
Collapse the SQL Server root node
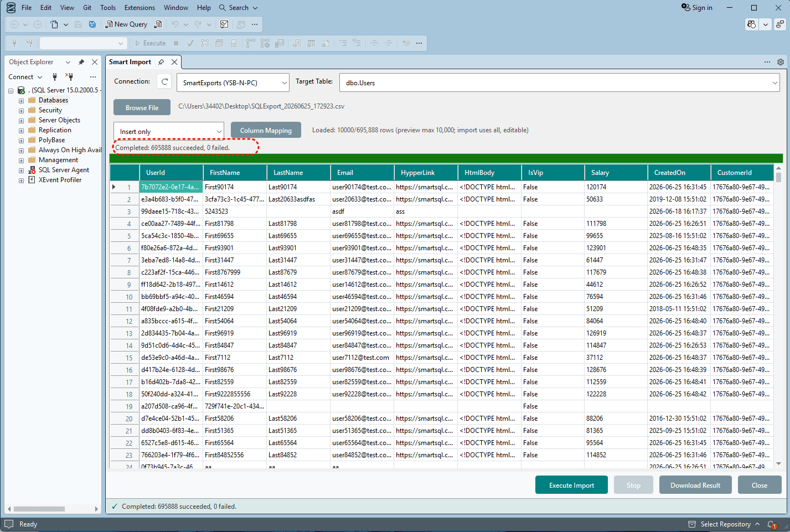[x=11, y=91]
